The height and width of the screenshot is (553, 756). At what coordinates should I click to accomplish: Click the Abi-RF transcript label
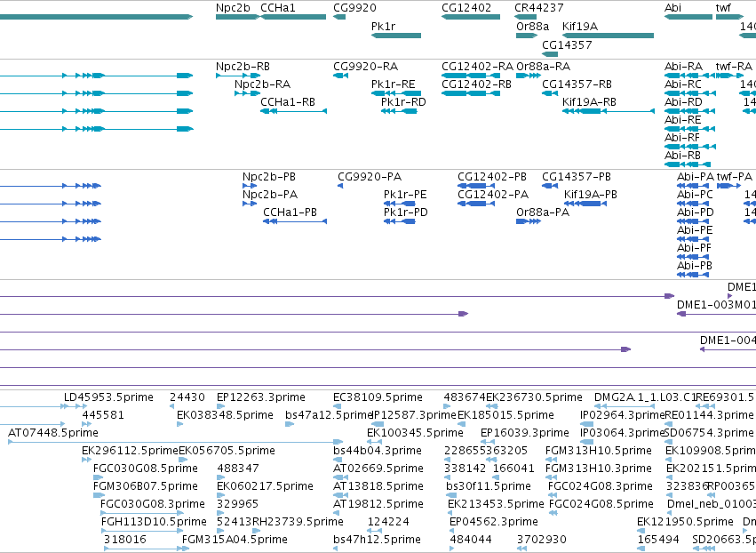(x=682, y=138)
